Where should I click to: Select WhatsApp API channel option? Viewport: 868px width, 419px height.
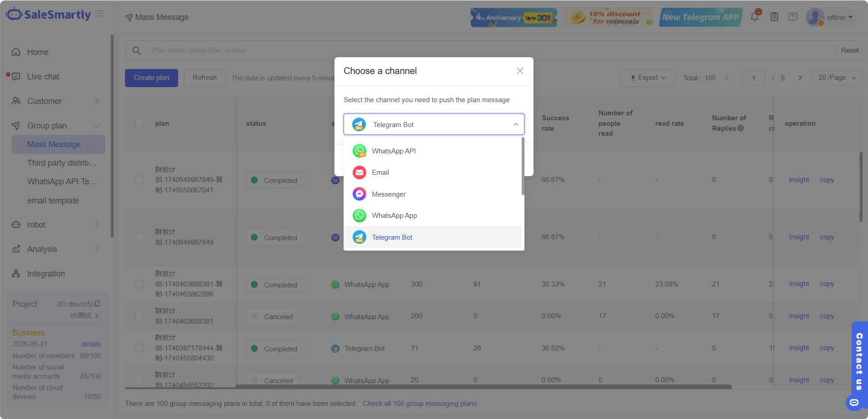(x=394, y=151)
